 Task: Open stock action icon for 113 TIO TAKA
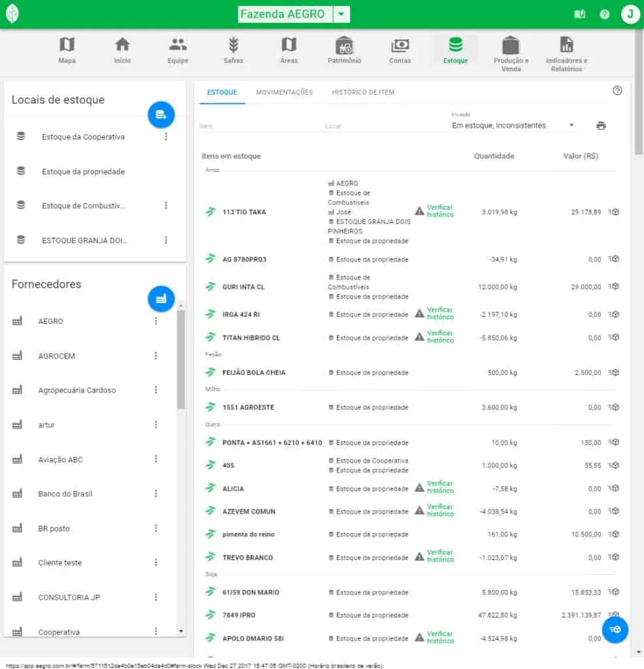614,212
